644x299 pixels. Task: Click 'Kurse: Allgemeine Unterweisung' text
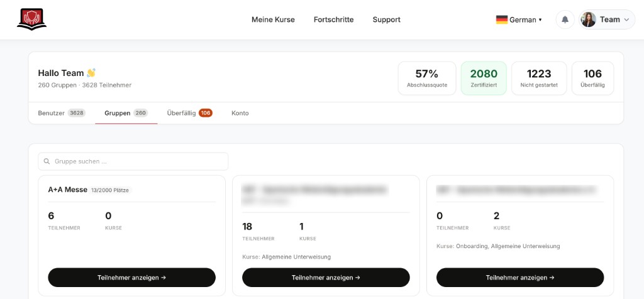click(x=287, y=257)
